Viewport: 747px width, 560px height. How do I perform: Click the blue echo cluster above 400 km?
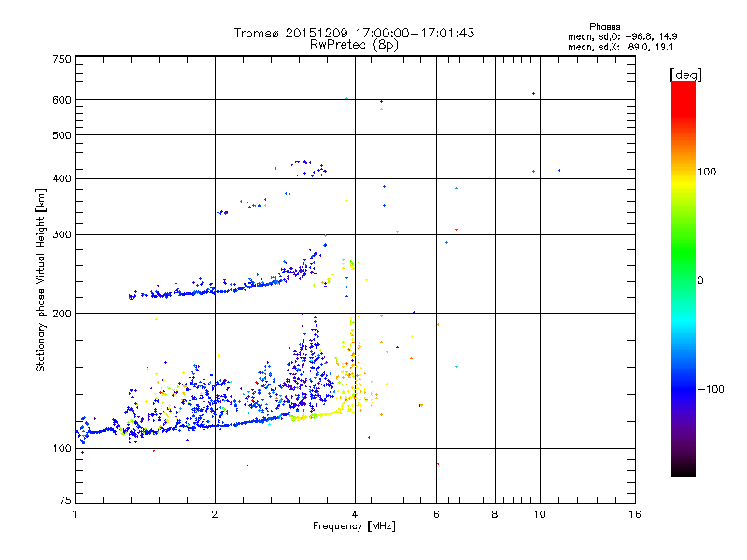pos(308,169)
